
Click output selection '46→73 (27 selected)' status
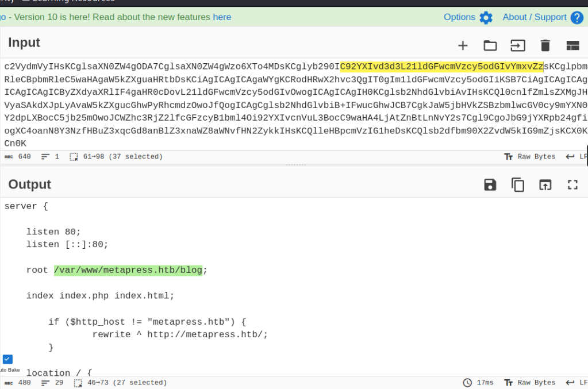click(x=120, y=383)
